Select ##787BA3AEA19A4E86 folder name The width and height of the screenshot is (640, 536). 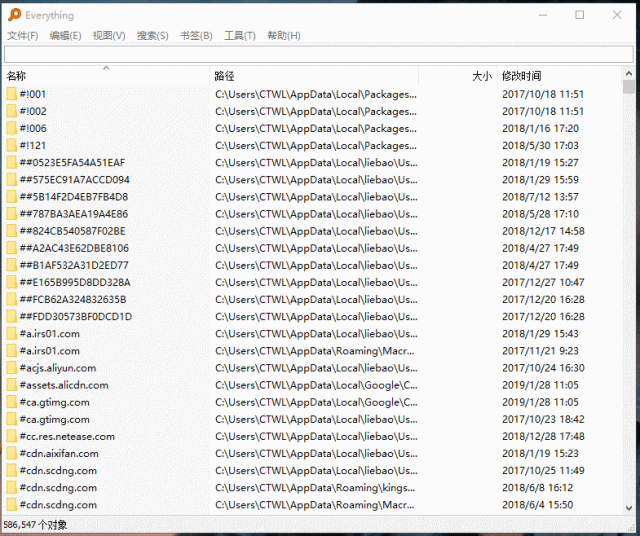pos(74,214)
